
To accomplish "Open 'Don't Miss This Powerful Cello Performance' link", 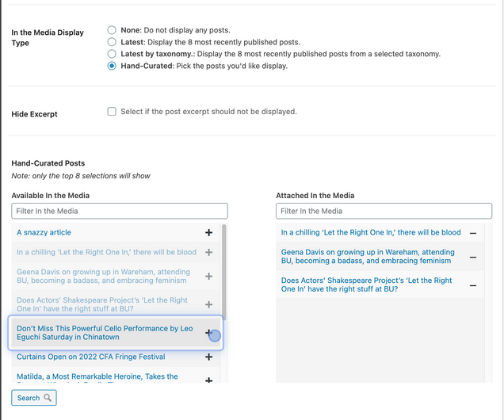I will click(x=105, y=333).
